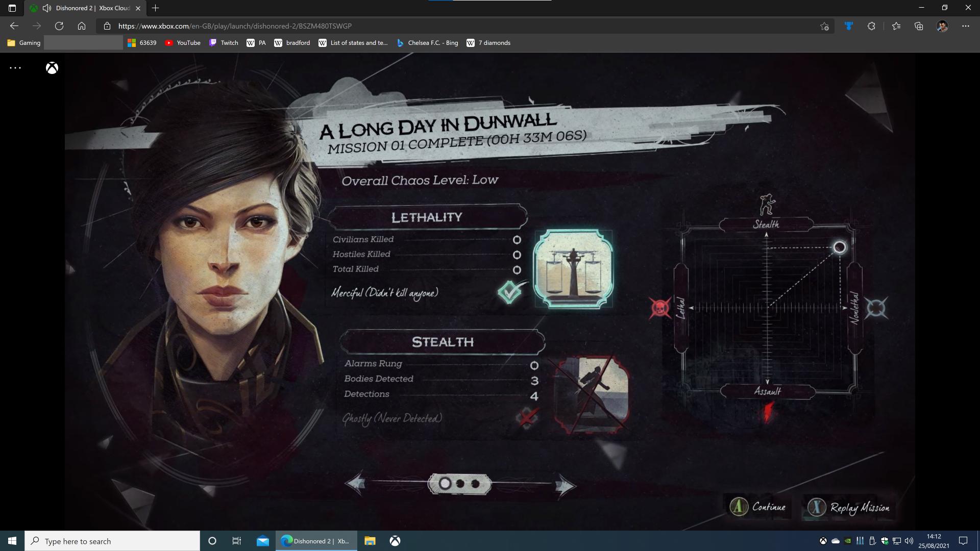This screenshot has width=980, height=551.
Task: Open browser Collections icon
Action: tap(919, 26)
